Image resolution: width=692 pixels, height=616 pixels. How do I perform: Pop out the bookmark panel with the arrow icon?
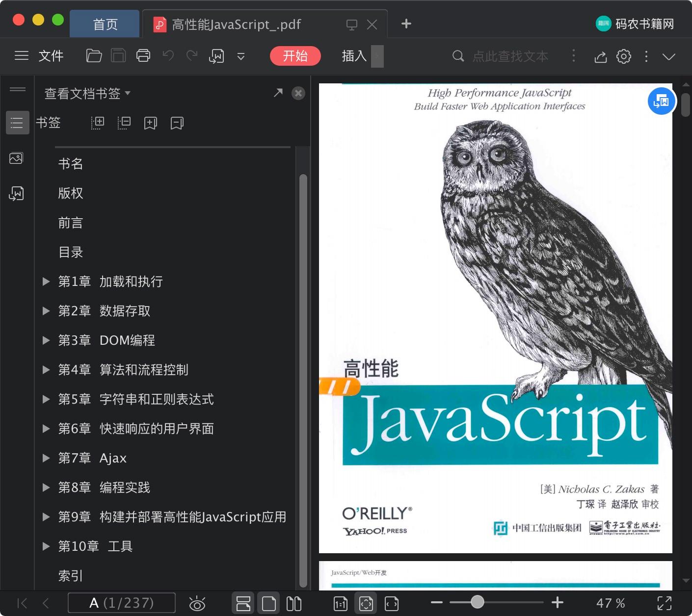[278, 93]
